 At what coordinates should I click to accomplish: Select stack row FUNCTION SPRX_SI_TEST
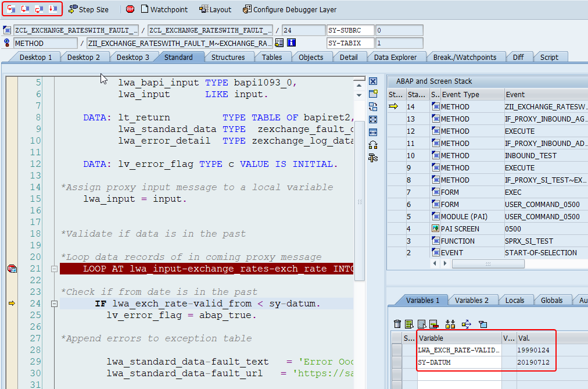(x=487, y=241)
